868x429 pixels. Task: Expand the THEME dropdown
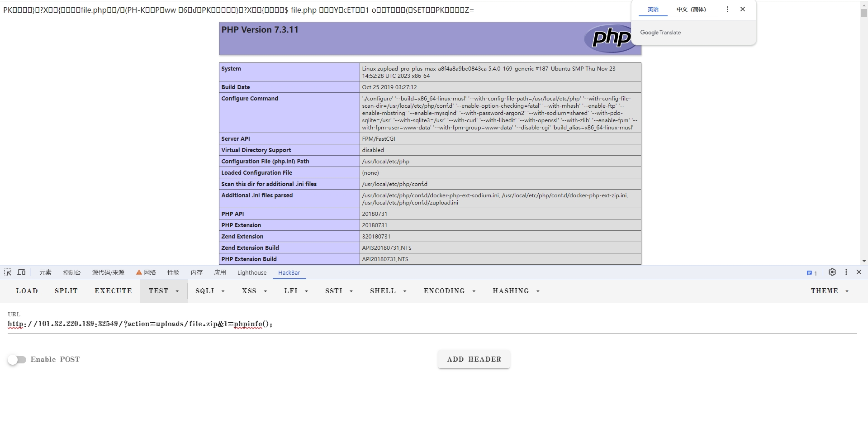(x=829, y=291)
